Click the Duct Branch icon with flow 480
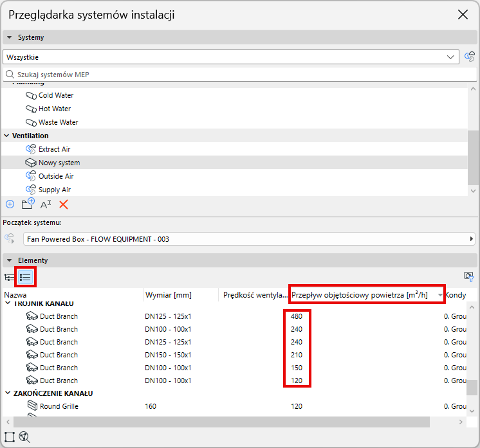Viewport: 480px width, 448px height. click(32, 316)
